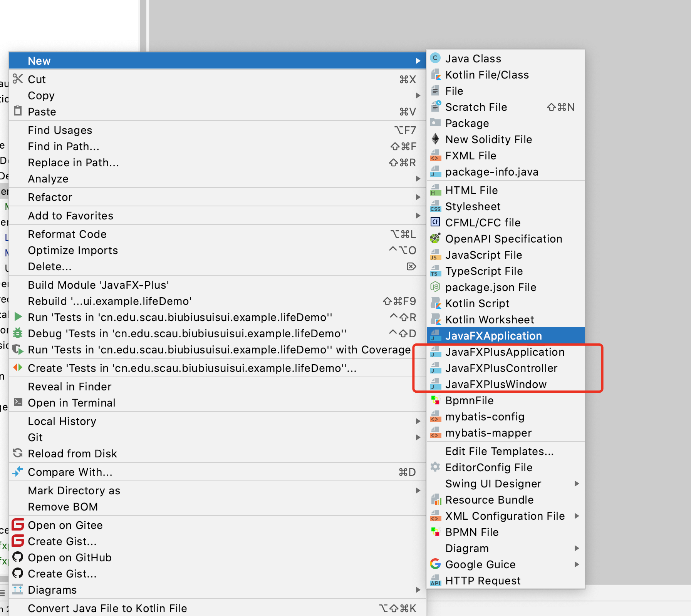The width and height of the screenshot is (691, 616).
Task: Select JavaFXPlusWindow template
Action: coord(495,384)
